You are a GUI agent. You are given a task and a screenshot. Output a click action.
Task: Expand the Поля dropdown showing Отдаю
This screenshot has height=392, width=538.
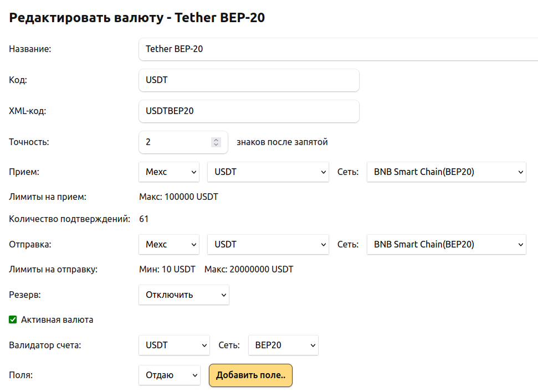click(169, 375)
